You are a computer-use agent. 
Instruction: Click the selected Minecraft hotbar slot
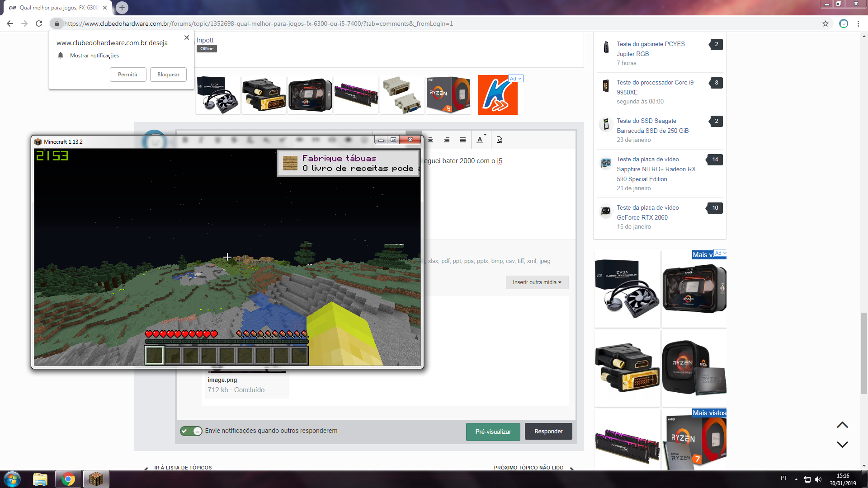point(154,355)
